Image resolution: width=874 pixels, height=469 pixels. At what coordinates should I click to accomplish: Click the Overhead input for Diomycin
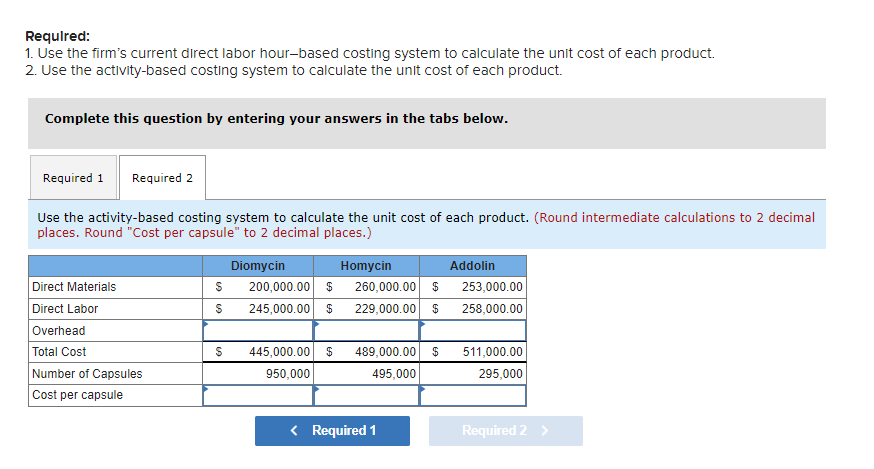point(258,330)
